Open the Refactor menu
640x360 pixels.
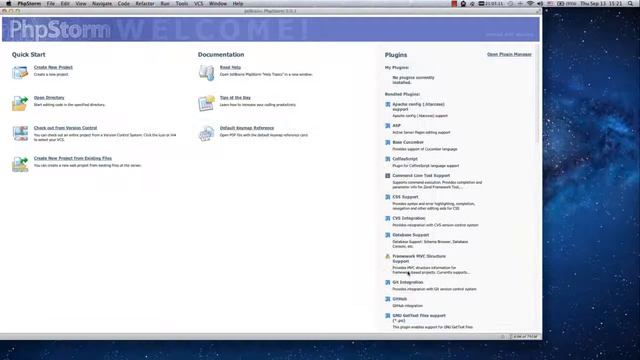click(x=145, y=4)
